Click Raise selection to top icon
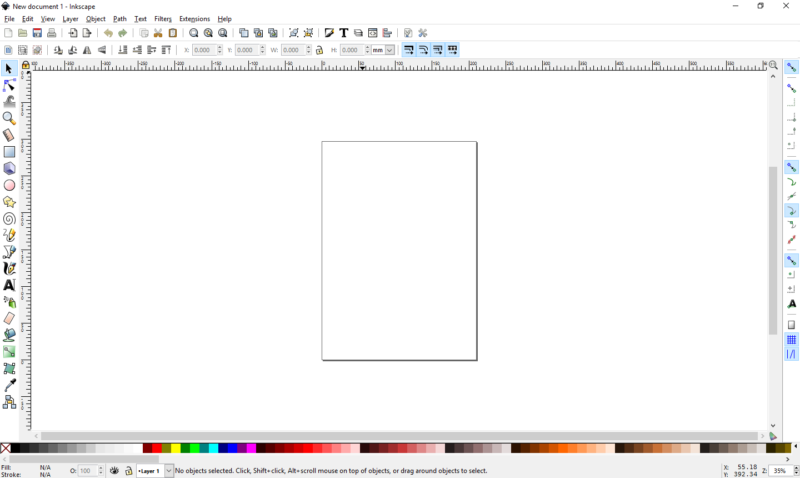 tap(166, 50)
